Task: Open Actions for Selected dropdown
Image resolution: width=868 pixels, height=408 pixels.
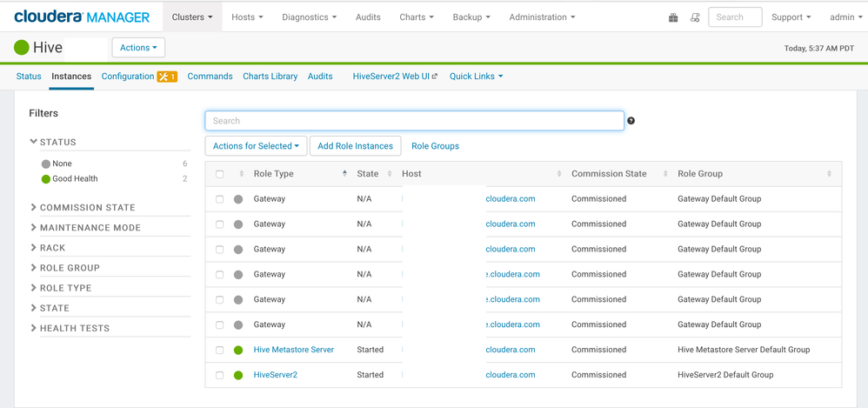Action: point(256,146)
